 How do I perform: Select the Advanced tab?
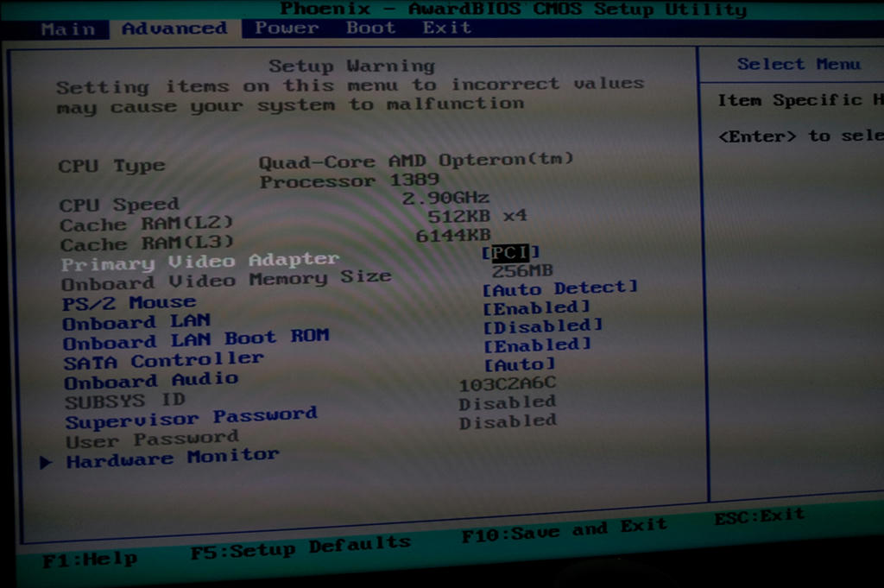[174, 28]
